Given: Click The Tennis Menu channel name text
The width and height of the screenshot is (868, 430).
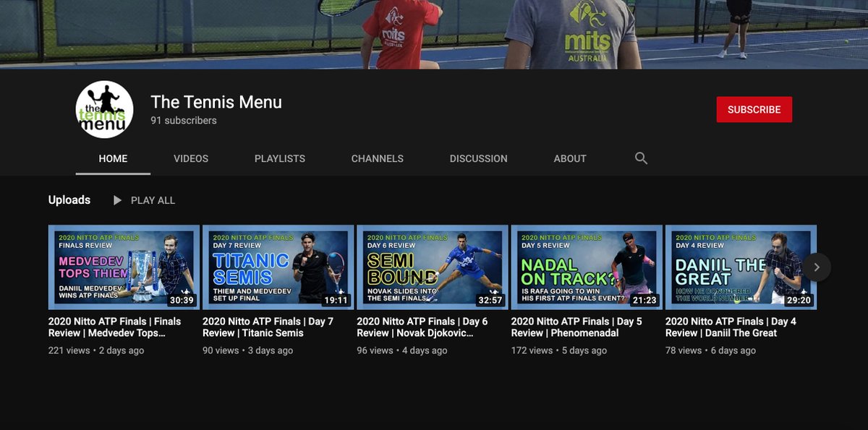Looking at the screenshot, I should click(x=216, y=102).
